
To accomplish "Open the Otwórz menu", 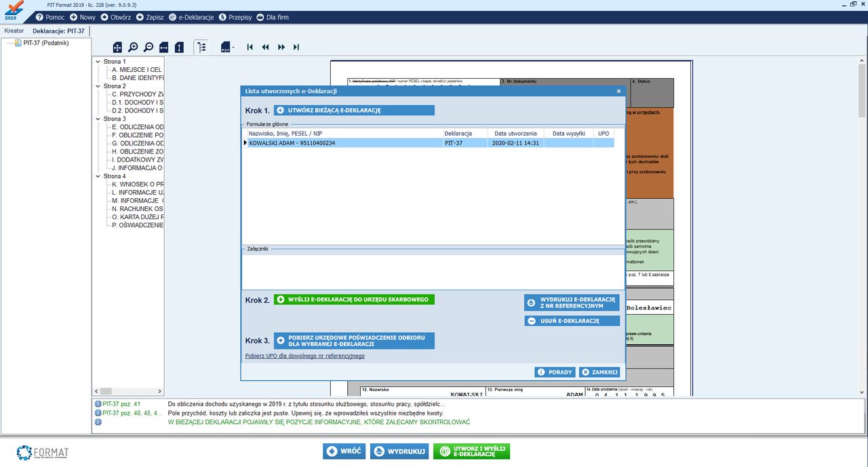I will coord(115,17).
